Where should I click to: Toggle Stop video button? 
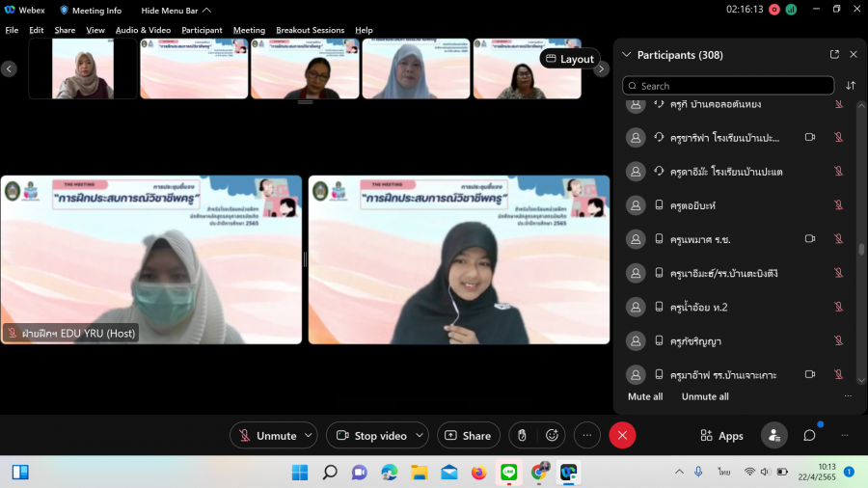(x=371, y=436)
